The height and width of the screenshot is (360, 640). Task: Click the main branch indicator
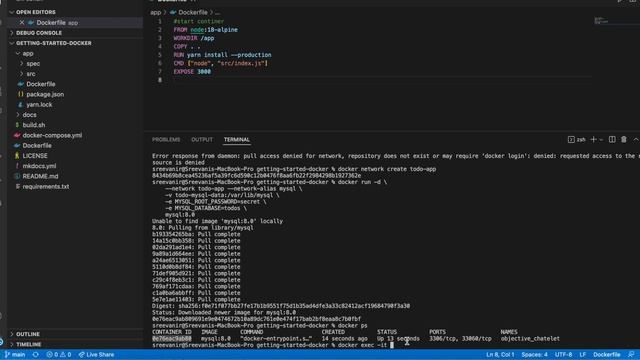click(x=15, y=355)
